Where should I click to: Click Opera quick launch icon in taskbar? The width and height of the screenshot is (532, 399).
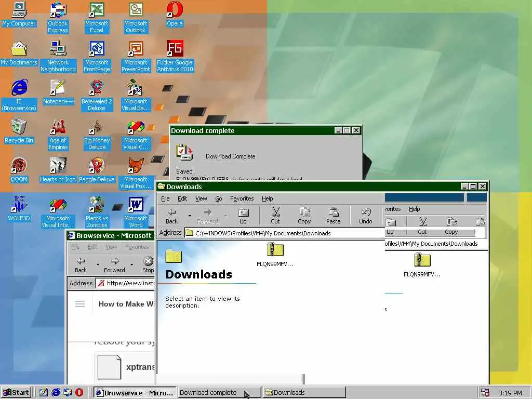click(79, 393)
